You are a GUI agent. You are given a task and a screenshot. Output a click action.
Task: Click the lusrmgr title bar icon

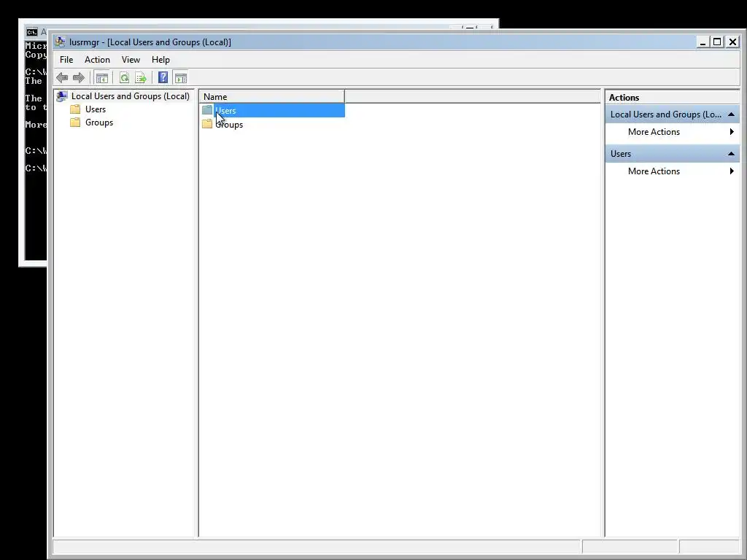click(x=60, y=42)
